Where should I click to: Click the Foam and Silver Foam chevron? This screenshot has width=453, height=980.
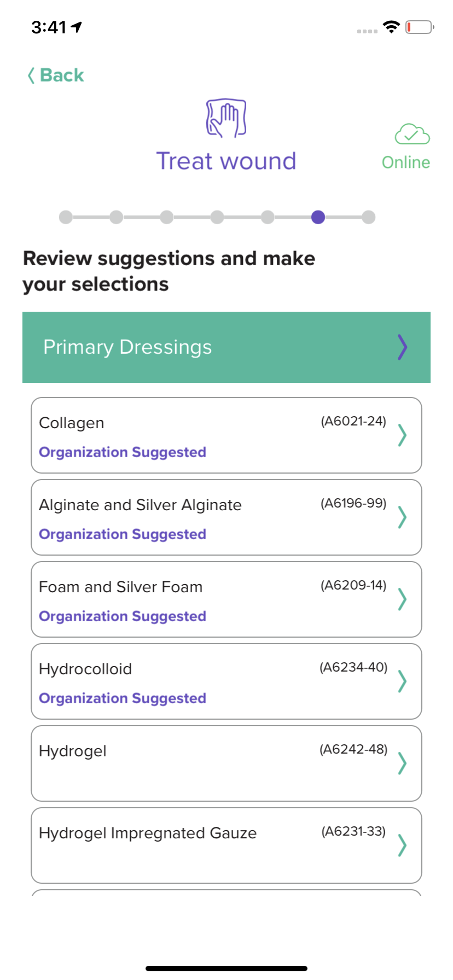402,599
